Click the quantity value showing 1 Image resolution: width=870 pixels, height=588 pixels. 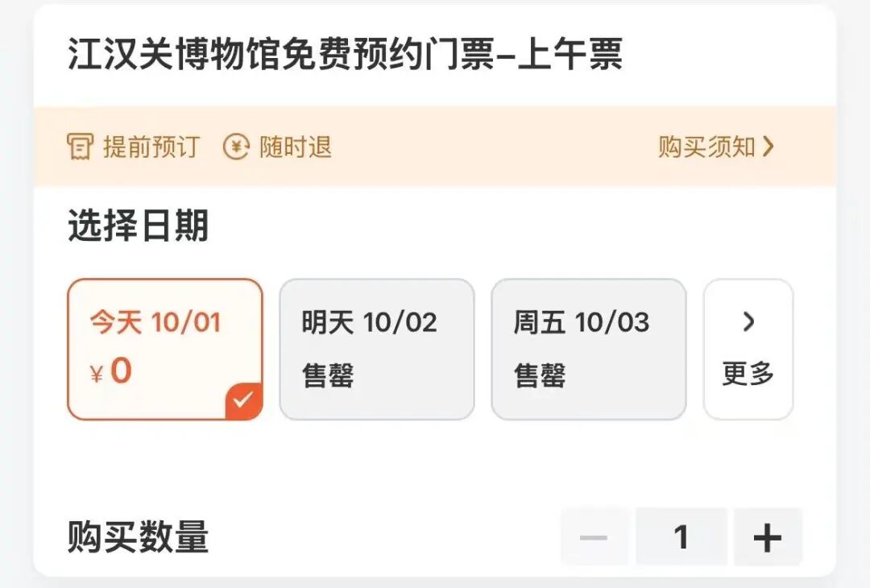click(681, 536)
